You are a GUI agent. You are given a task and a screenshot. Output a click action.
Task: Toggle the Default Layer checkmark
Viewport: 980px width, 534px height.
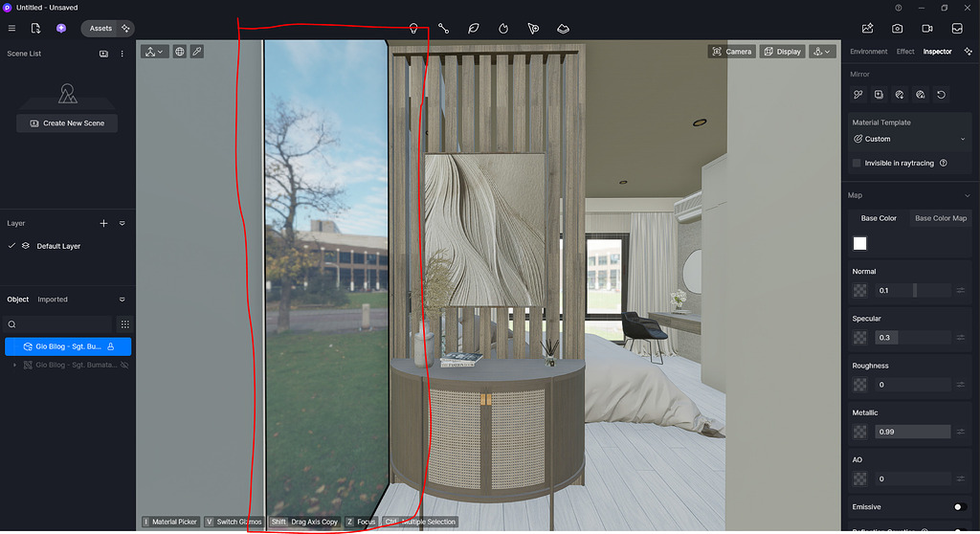tap(11, 246)
